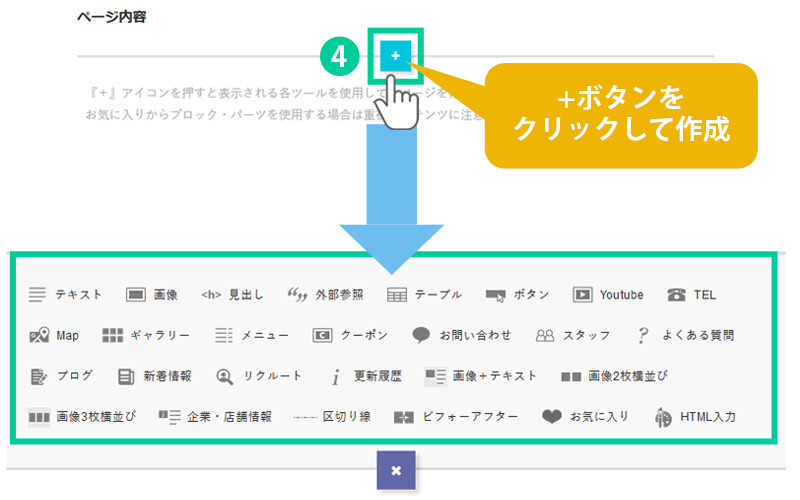
Task: Select the HTML入力 tool
Action: point(695,417)
